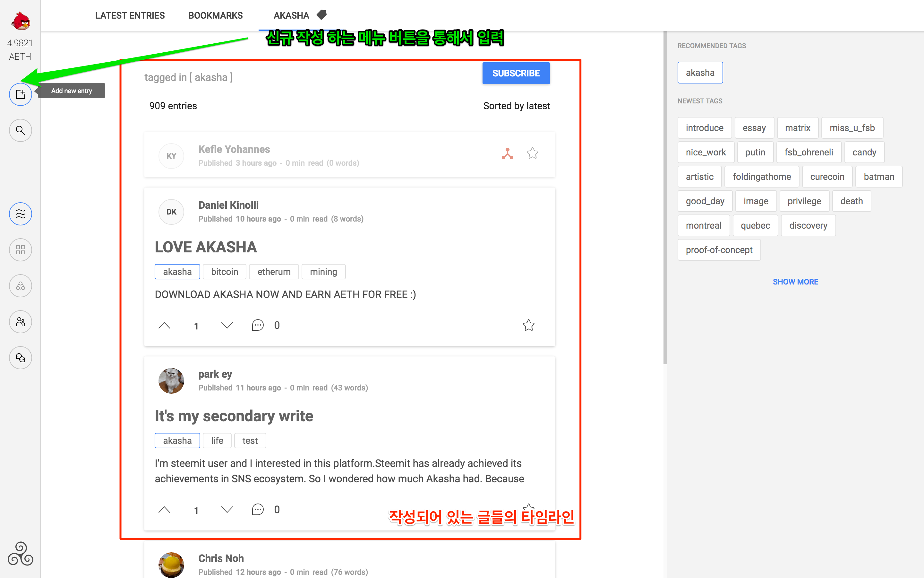Select the essay tag
The image size is (924, 578).
754,128
